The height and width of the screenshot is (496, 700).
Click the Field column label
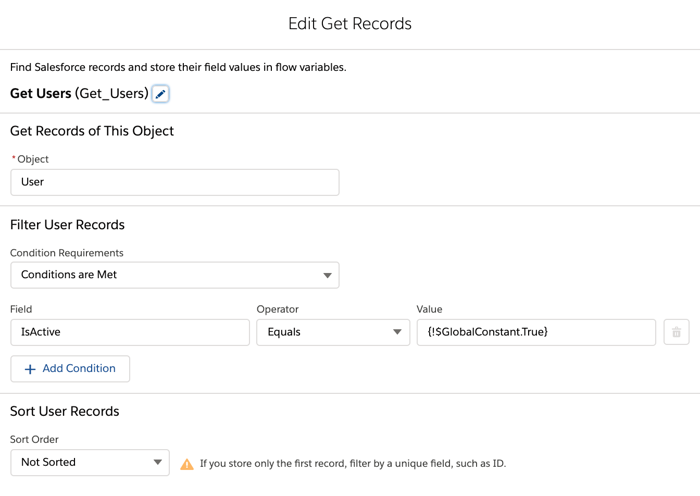point(21,309)
